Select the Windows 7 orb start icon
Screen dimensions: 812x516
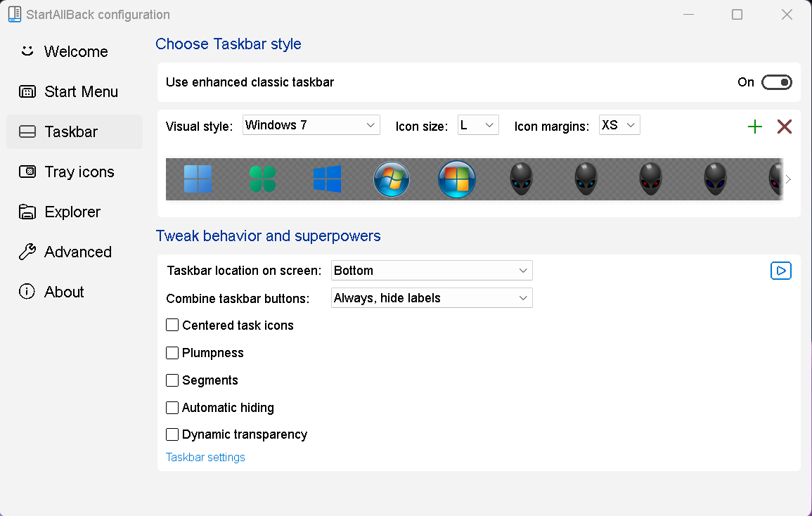click(x=392, y=179)
